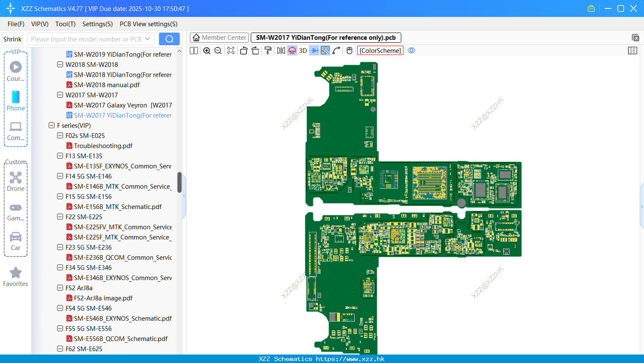
Task: Click the large yellow BGA chip on PCB
Action: point(430,183)
